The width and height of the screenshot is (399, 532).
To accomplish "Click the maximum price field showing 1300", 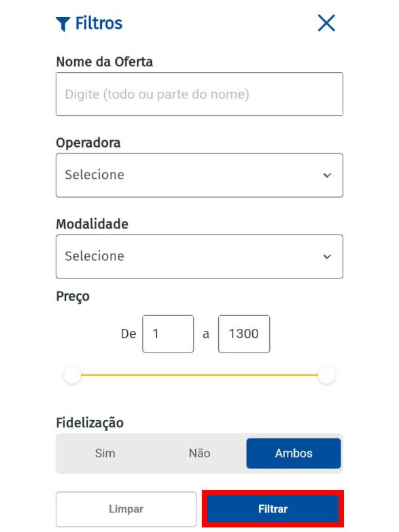I will 244,334.
